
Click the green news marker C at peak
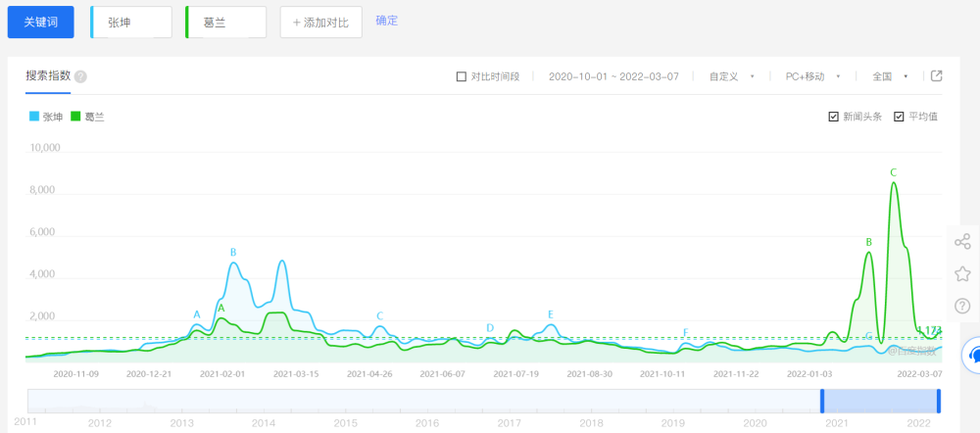tap(893, 172)
